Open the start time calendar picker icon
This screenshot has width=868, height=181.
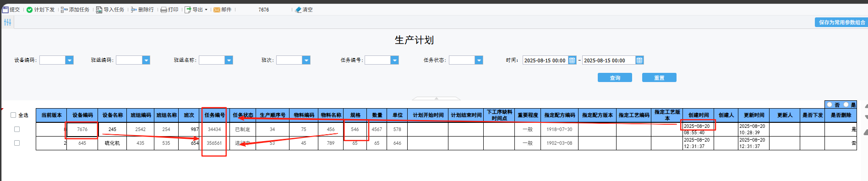(572, 60)
